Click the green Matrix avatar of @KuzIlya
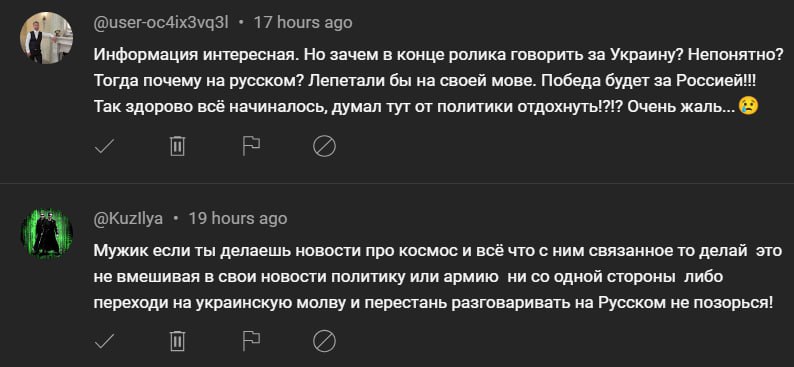794x367 pixels. (x=46, y=233)
